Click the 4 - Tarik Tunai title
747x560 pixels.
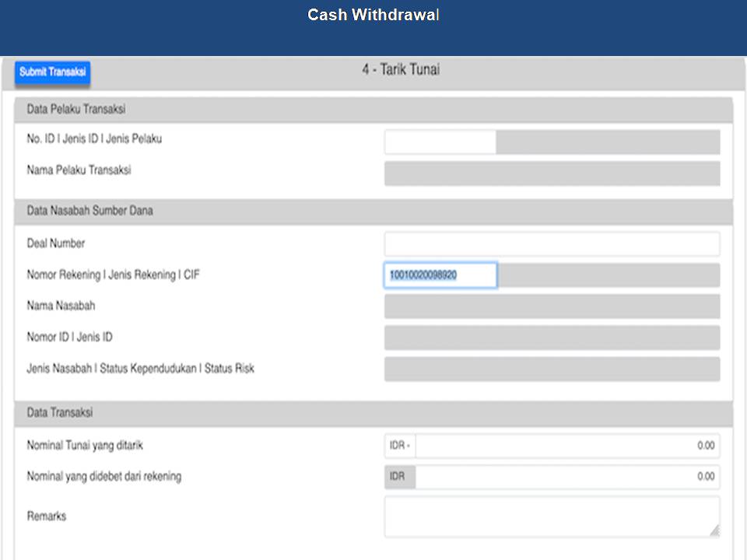click(x=401, y=70)
